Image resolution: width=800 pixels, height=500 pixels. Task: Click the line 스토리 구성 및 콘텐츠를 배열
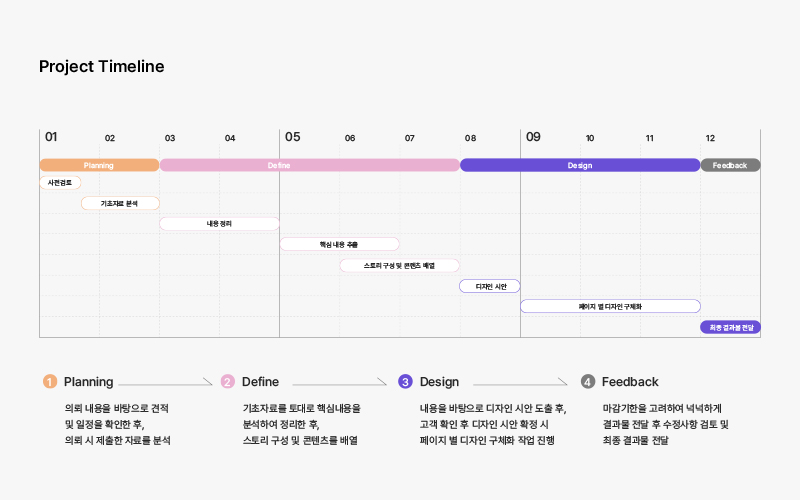coord(300,440)
